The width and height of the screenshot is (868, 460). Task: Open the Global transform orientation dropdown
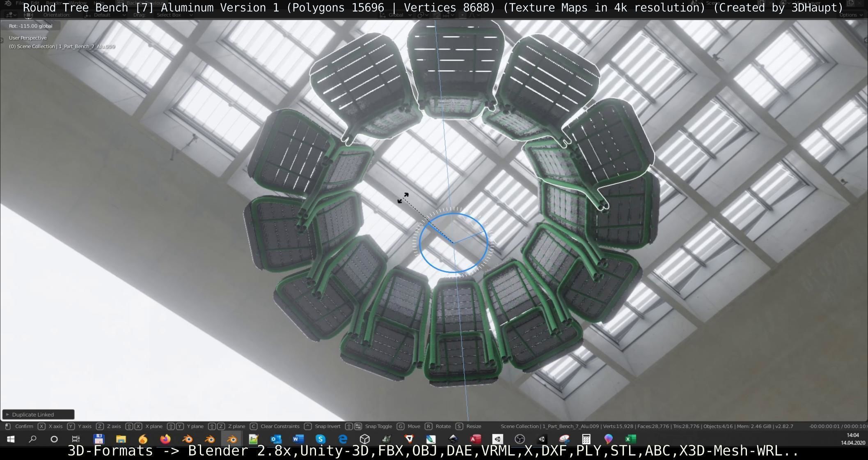point(396,15)
